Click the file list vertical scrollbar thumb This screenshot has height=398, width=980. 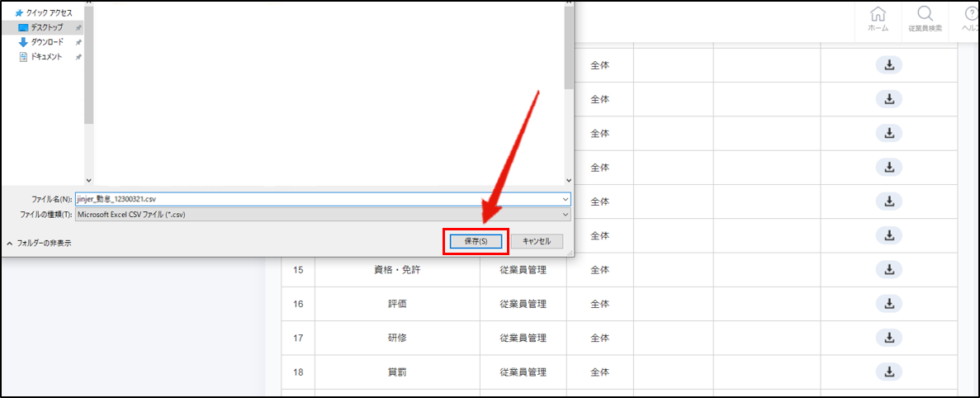tap(568, 47)
